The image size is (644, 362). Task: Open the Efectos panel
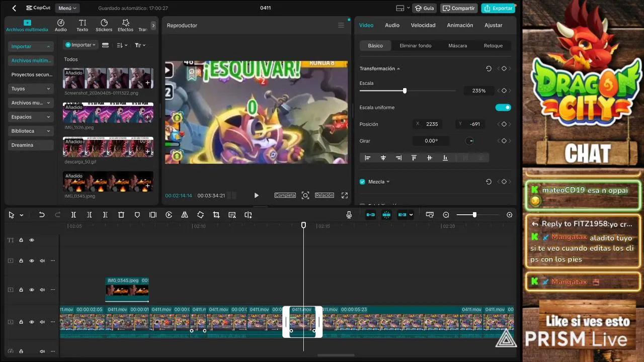point(126,26)
